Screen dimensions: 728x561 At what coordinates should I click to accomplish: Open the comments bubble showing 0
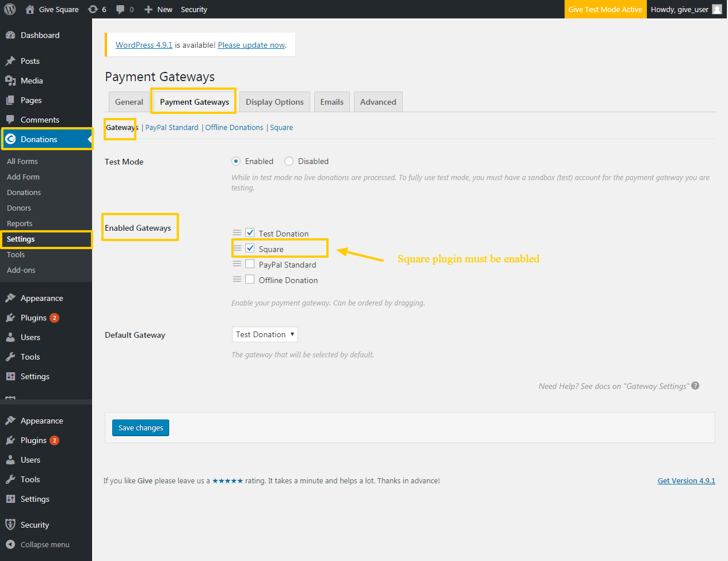pyautogui.click(x=120, y=9)
